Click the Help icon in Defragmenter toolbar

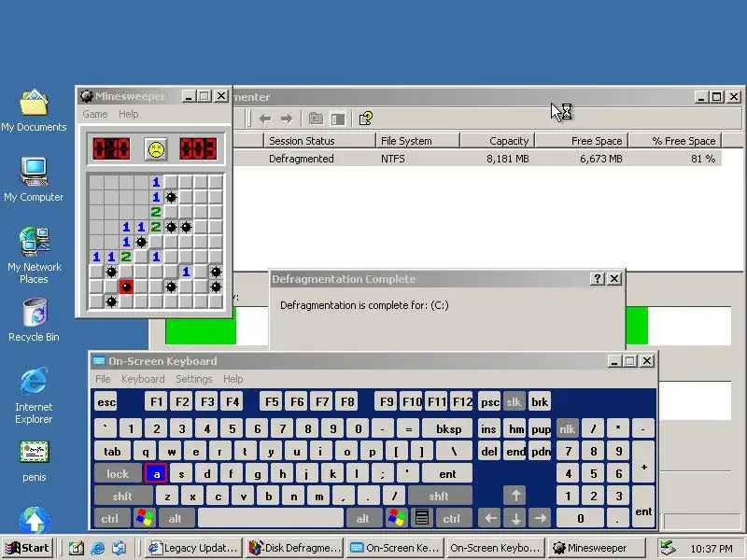[366, 119]
